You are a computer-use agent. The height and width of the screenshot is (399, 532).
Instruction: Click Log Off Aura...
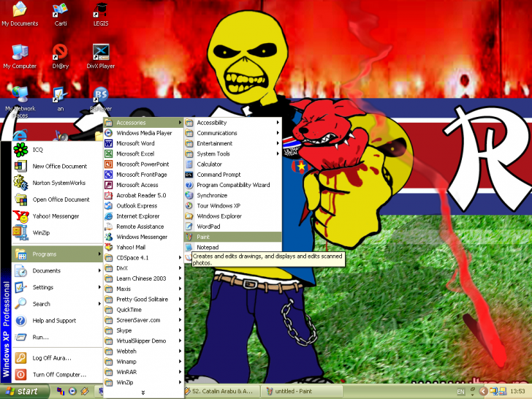click(x=57, y=358)
